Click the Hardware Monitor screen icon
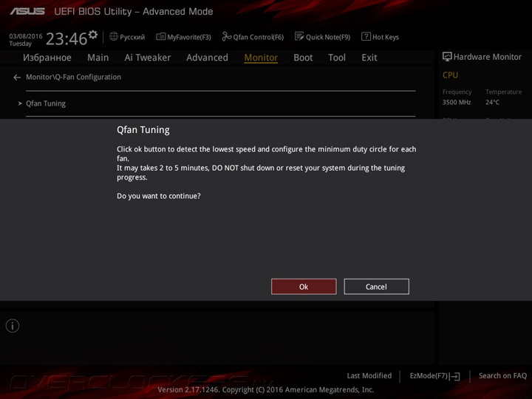Image resolution: width=532 pixels, height=399 pixels. (x=447, y=57)
